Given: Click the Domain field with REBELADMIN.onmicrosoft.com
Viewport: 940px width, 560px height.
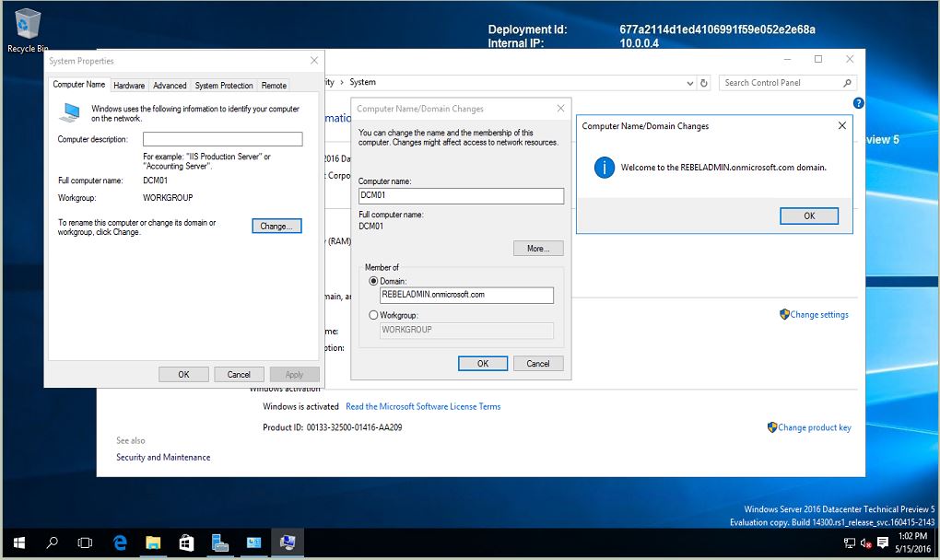Looking at the screenshot, I should point(466,295).
